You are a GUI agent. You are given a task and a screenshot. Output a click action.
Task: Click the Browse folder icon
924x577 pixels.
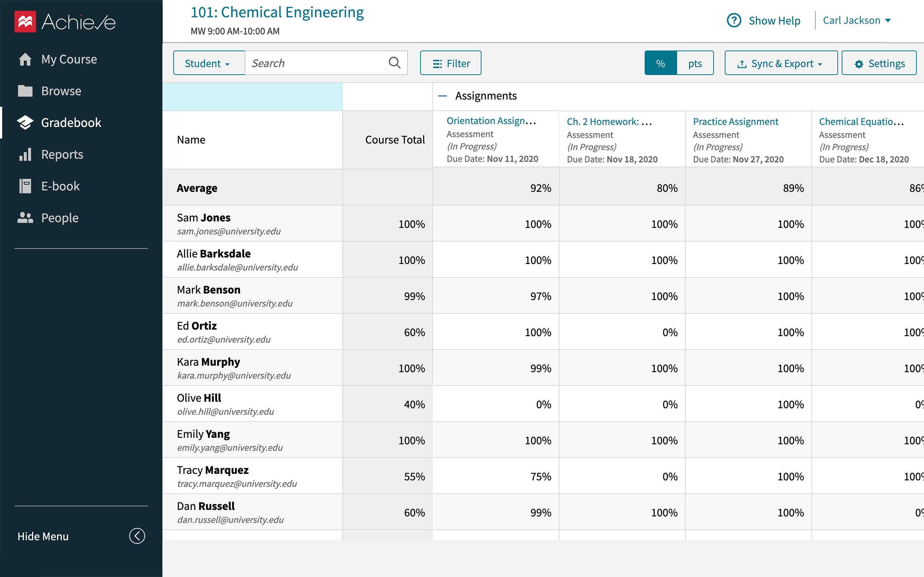pyautogui.click(x=25, y=91)
